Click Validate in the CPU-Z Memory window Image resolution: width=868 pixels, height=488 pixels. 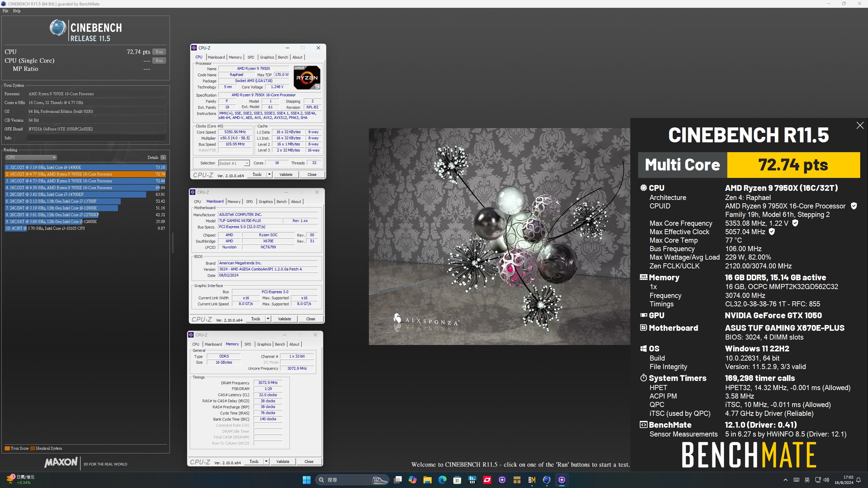pyautogui.click(x=283, y=462)
